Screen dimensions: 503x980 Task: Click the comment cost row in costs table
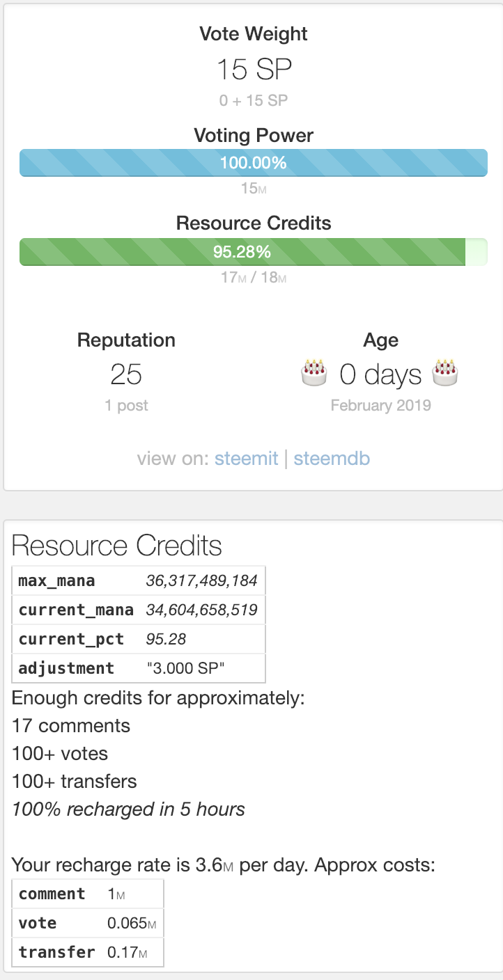pos(87,894)
